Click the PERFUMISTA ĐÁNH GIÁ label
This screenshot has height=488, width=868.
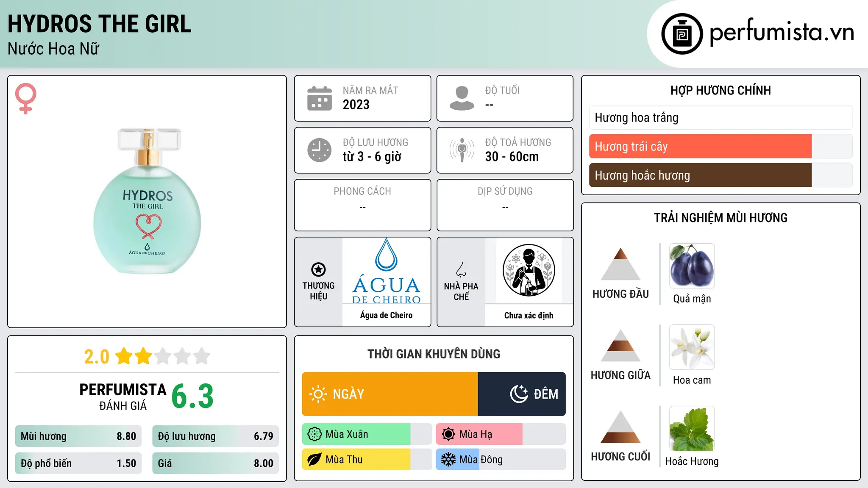(x=123, y=397)
